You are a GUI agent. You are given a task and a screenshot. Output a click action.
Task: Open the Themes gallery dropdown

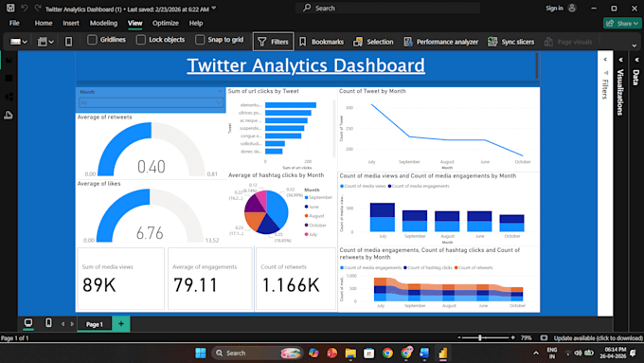pos(19,42)
